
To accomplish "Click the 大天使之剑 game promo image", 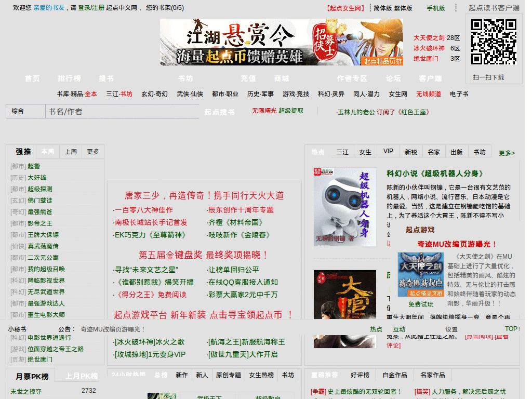I will 421,275.
